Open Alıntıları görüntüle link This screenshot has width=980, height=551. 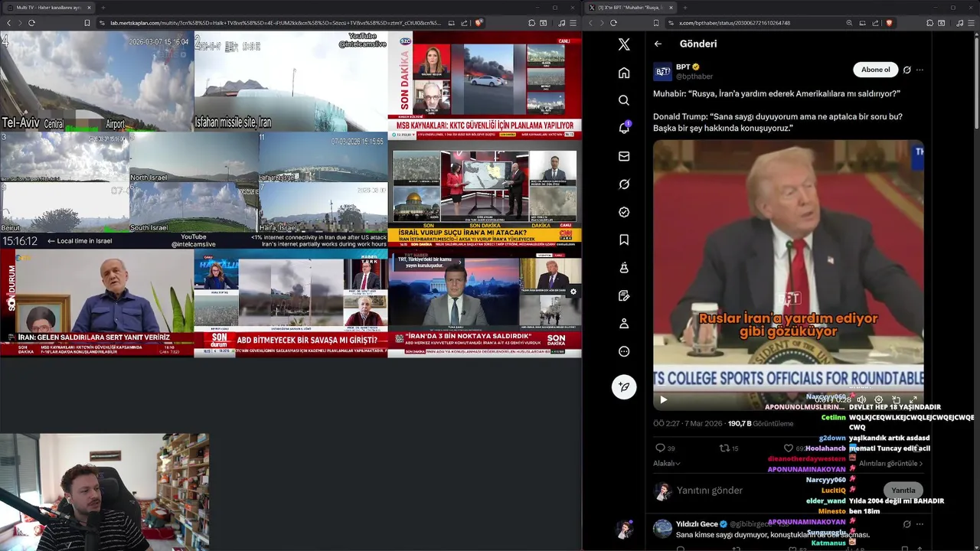(x=890, y=463)
